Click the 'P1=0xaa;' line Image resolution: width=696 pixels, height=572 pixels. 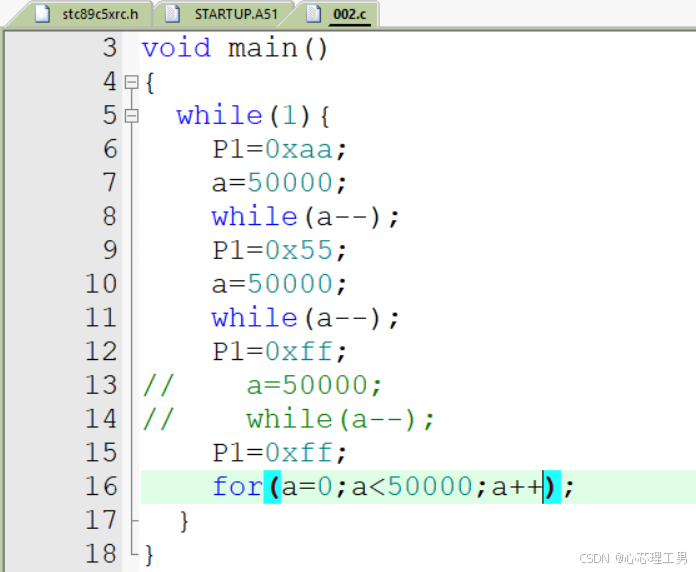pyautogui.click(x=279, y=150)
